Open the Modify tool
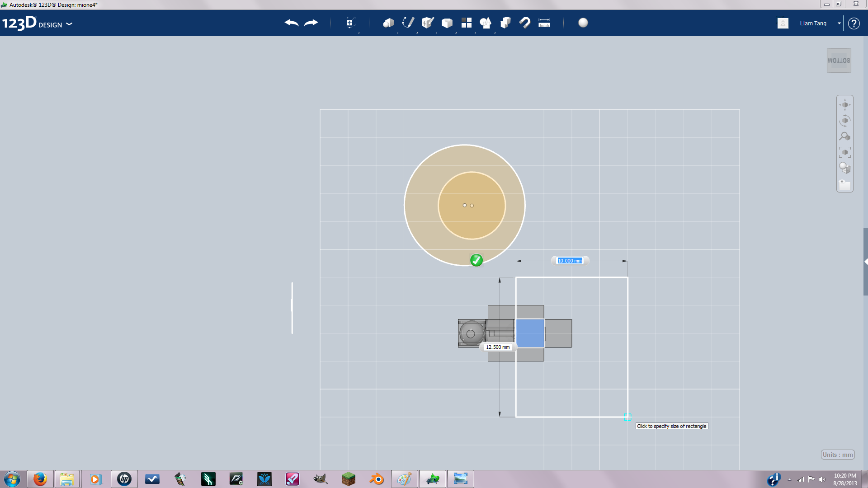 (447, 23)
